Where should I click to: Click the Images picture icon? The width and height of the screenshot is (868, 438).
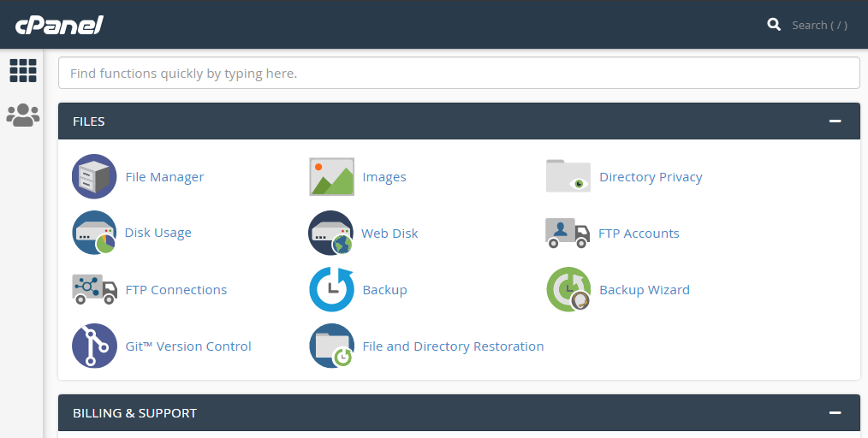(331, 176)
